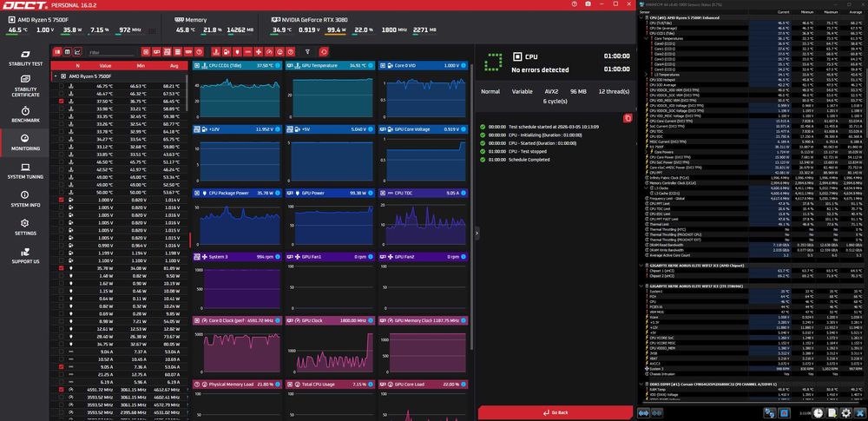Collapse Core Temperatures group in HWiNFO
Viewport: 868px width, 421px height.
[646, 38]
